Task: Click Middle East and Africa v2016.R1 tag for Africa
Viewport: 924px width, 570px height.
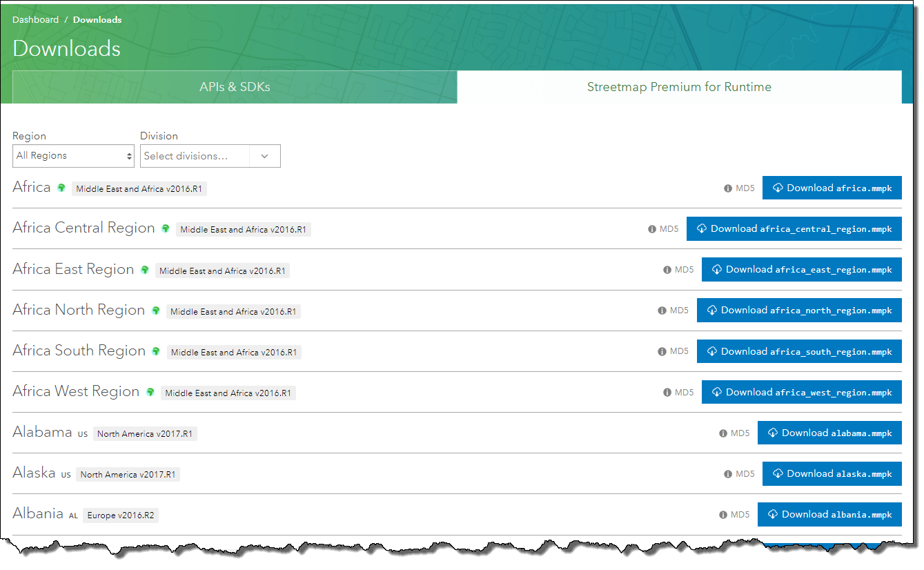Action: pos(139,188)
